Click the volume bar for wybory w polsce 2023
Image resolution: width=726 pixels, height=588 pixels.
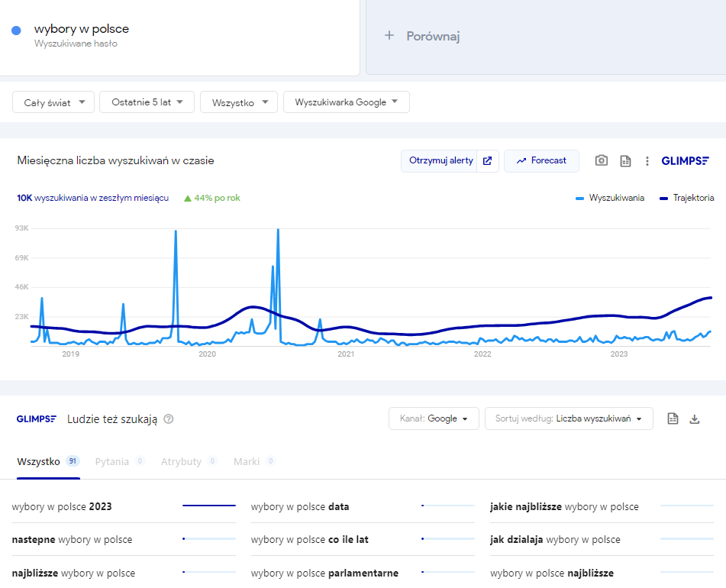(209, 506)
